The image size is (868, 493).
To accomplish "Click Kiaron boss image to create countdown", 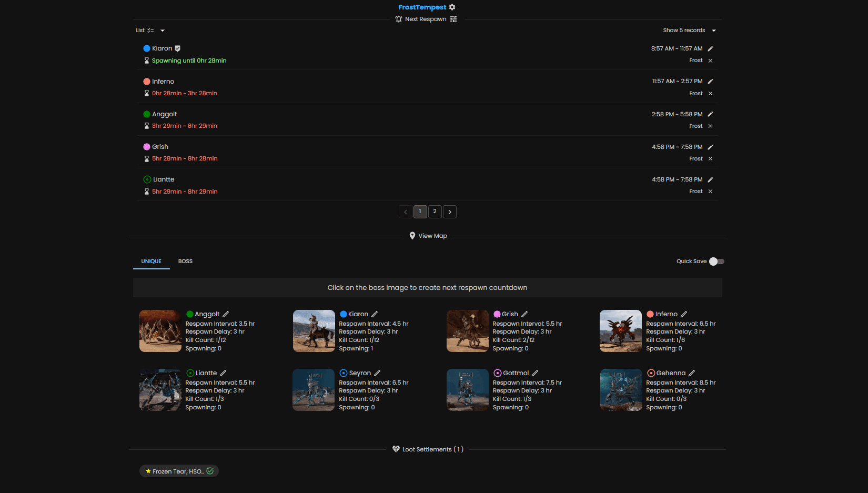I will pyautogui.click(x=314, y=331).
